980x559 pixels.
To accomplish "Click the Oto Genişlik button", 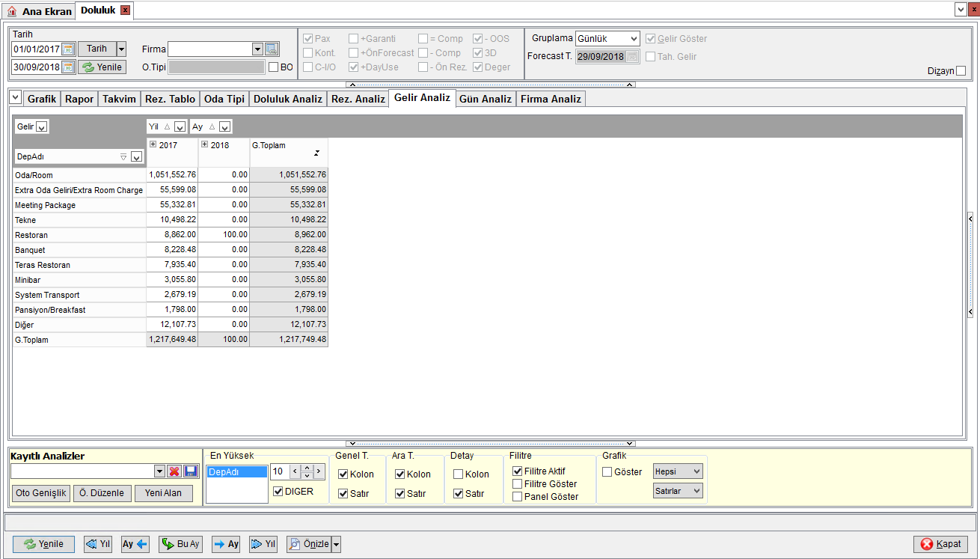I will pyautogui.click(x=42, y=493).
